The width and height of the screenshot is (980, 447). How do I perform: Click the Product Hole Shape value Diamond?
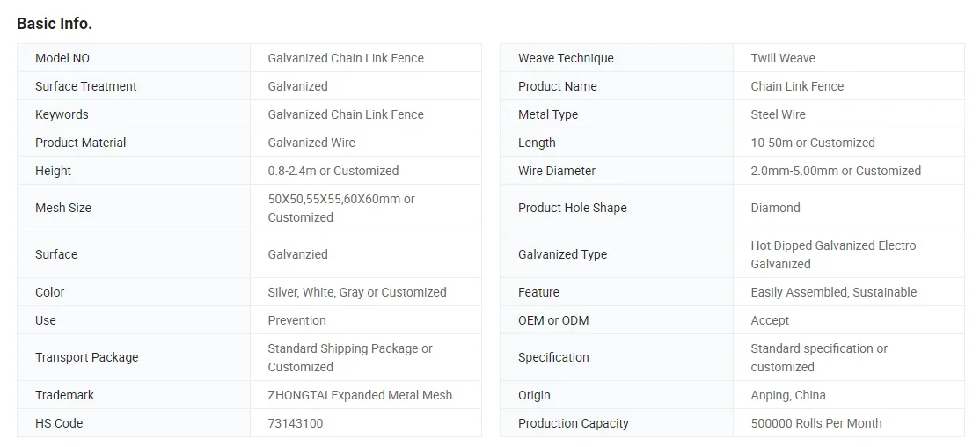pos(775,208)
